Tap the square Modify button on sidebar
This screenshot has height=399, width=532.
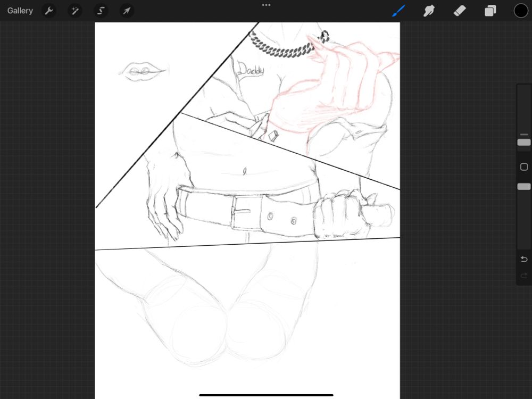click(524, 167)
